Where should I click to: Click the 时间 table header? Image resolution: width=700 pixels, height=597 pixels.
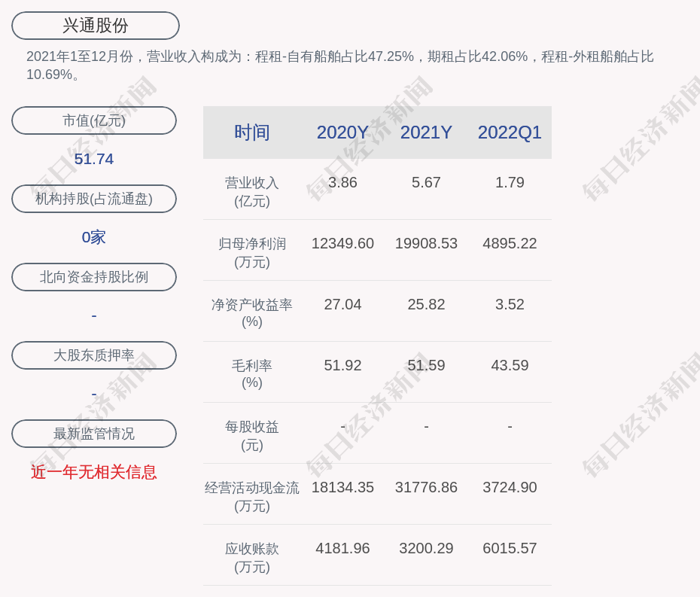point(252,132)
